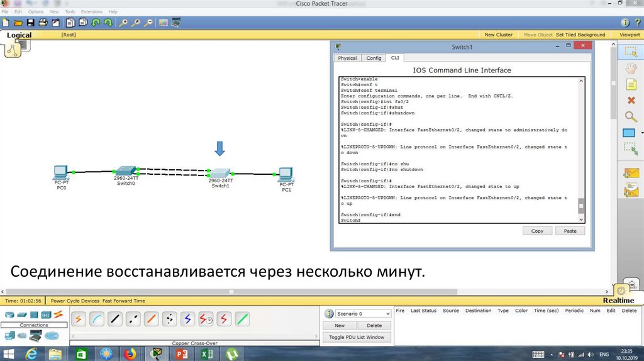The height and width of the screenshot is (361, 644).
Task: Click the Undo green arrow icon
Action: coord(96,23)
